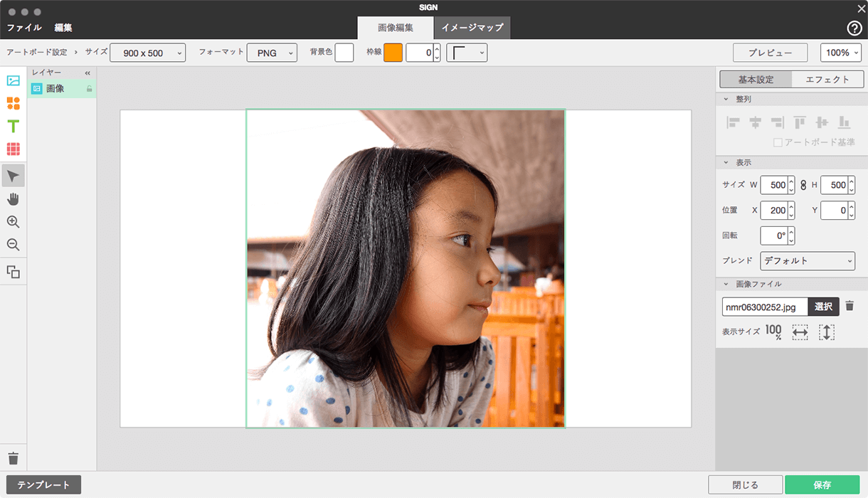
Task: Enable アートボード基準 checkbox
Action: [x=778, y=142]
